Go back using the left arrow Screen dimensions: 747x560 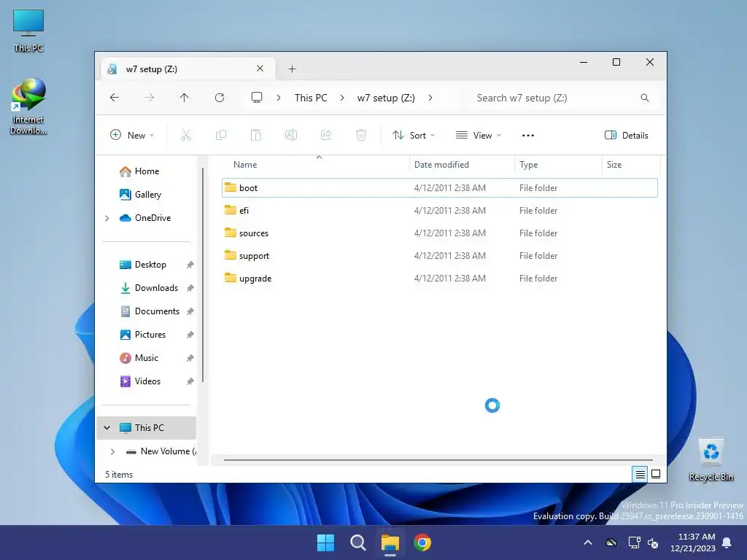pyautogui.click(x=115, y=98)
